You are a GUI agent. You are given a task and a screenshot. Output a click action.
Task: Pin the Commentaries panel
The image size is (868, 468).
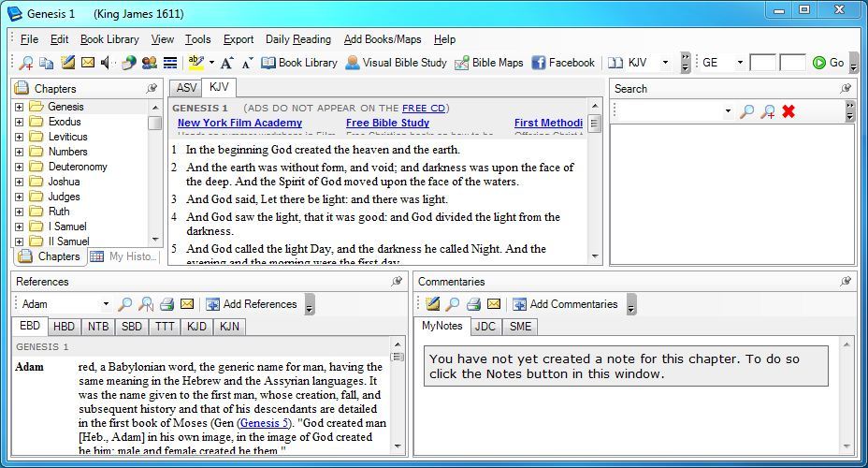846,282
